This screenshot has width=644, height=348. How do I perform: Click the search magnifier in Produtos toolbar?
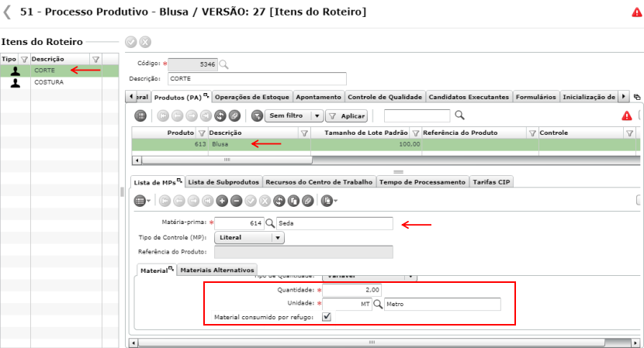coord(459,115)
